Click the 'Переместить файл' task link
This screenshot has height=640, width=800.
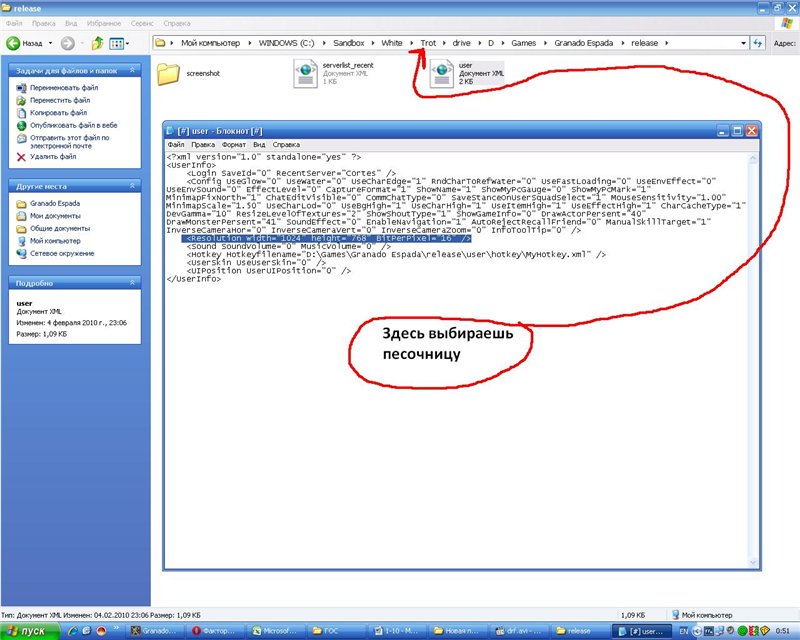point(60,100)
